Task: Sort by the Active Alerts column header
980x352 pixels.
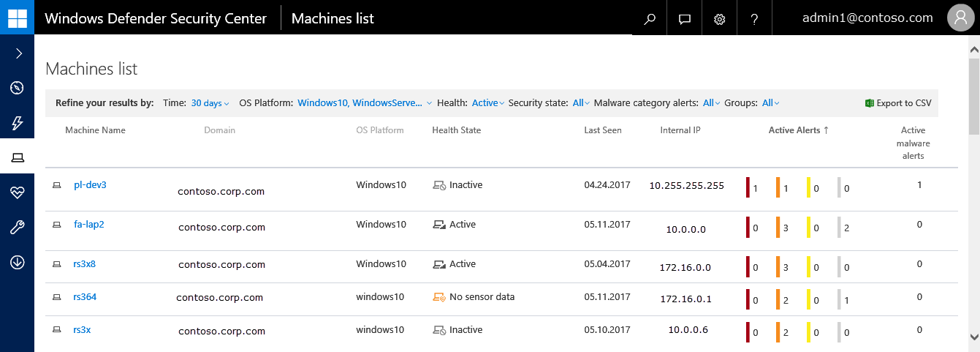Action: 798,130
